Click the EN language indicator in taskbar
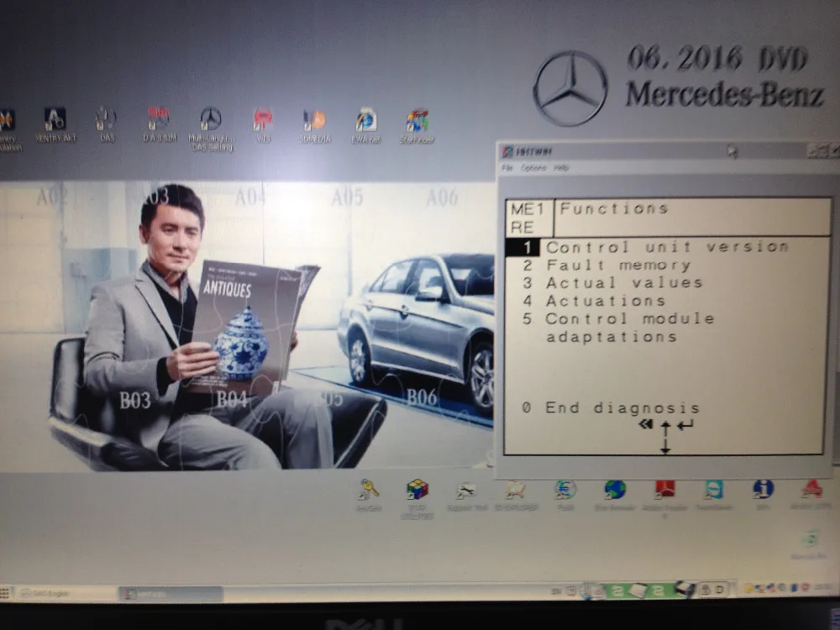840x630 pixels. point(557,591)
